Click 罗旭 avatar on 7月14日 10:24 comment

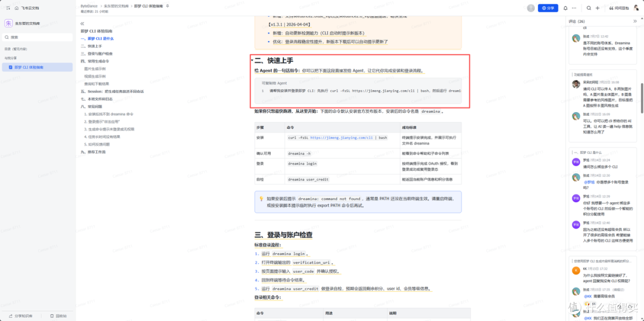(576, 162)
